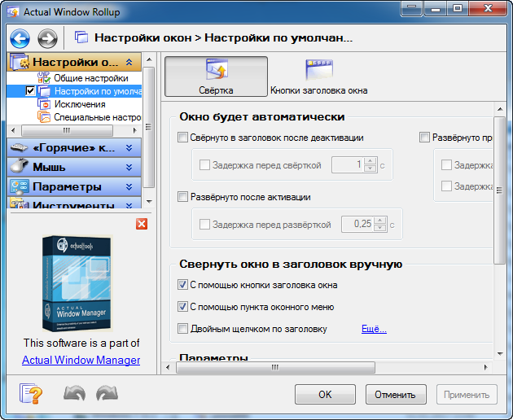Click the back navigation arrow icon

pos(20,38)
